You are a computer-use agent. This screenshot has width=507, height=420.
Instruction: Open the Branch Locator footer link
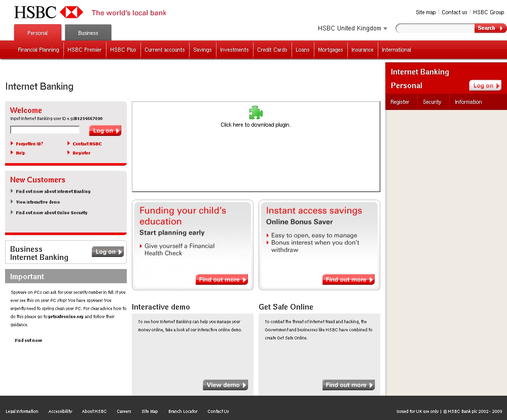coord(183,411)
